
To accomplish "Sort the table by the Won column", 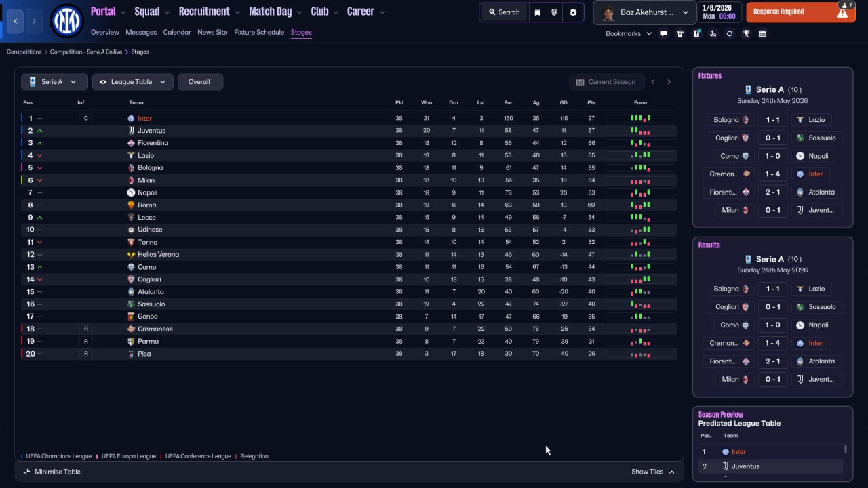I will point(427,103).
